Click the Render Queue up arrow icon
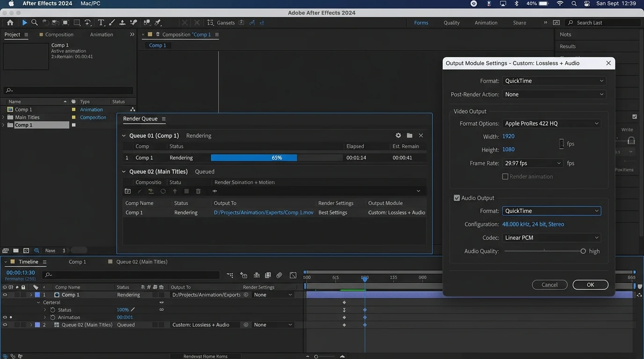The height and width of the screenshot is (359, 644). pyautogui.click(x=175, y=191)
